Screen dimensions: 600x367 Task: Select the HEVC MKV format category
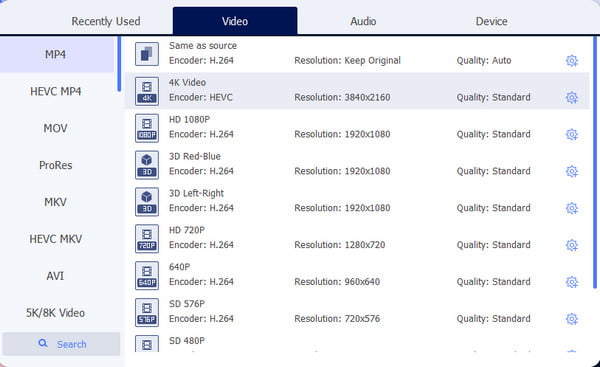coord(57,239)
